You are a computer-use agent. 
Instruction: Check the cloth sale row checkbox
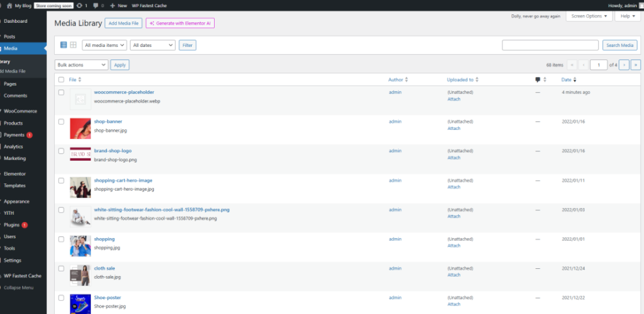[x=61, y=268]
